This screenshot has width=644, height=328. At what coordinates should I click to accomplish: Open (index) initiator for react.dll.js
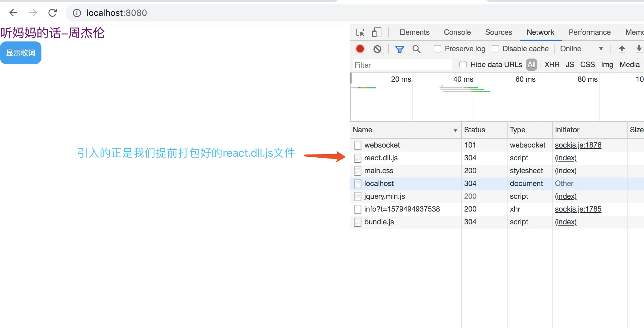click(x=566, y=158)
